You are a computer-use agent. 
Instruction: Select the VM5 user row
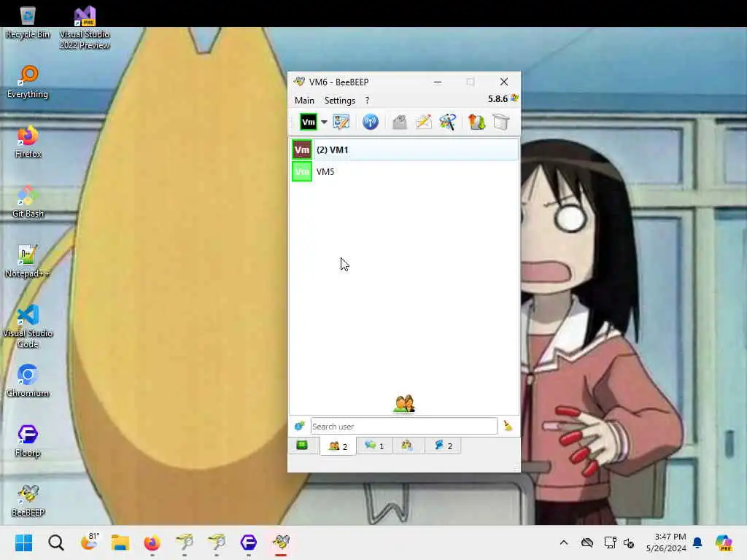(404, 171)
